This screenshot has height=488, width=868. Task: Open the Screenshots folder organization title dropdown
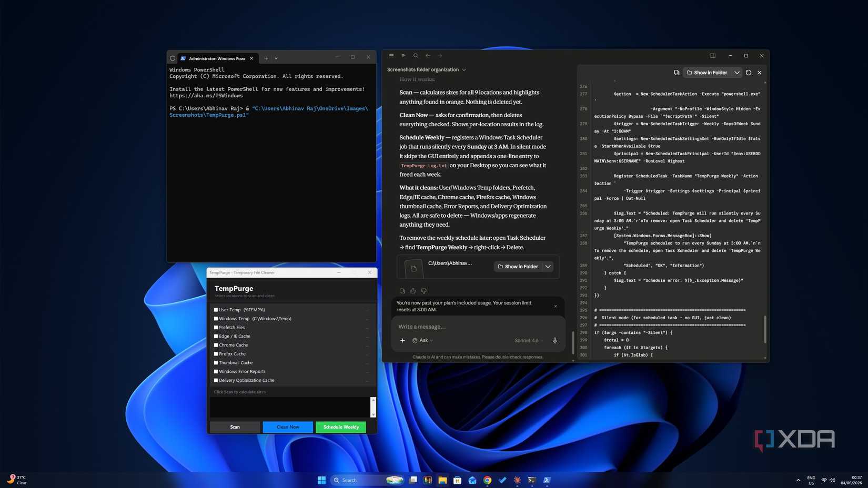pyautogui.click(x=463, y=69)
